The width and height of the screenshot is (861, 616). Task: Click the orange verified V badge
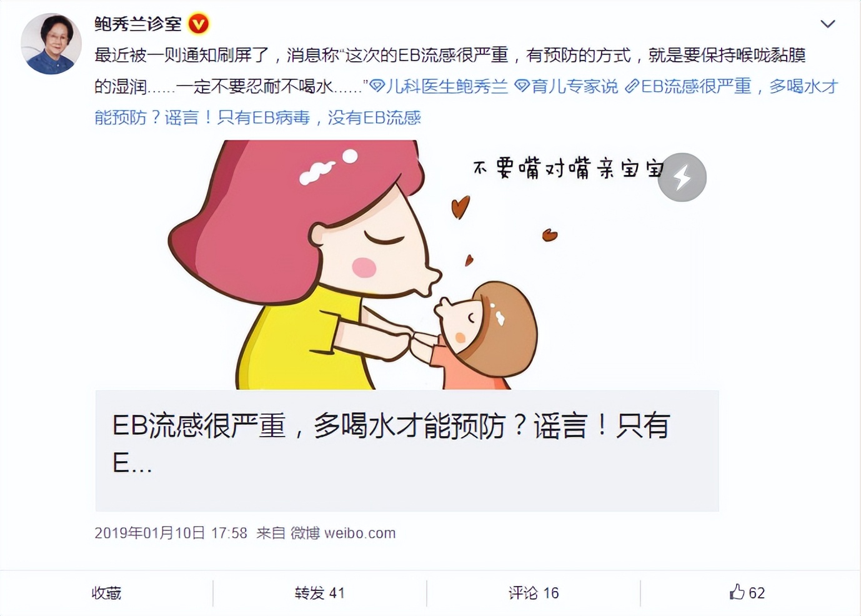(x=199, y=24)
